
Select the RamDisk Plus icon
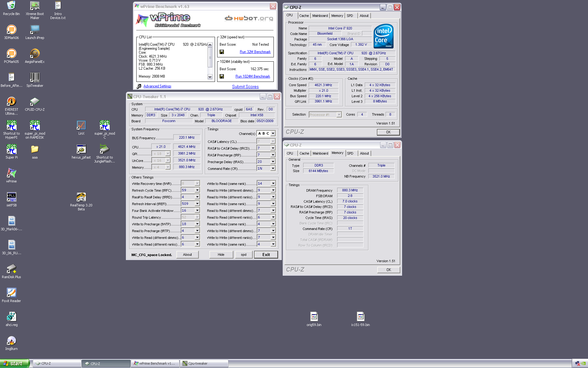point(11,271)
